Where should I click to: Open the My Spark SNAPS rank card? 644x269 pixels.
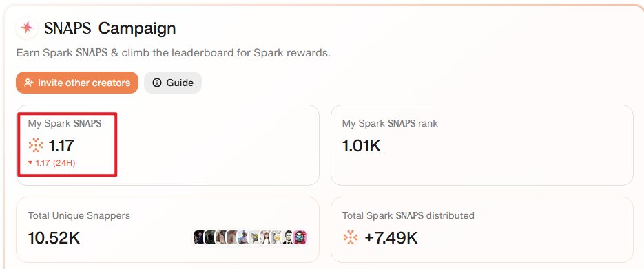481,145
